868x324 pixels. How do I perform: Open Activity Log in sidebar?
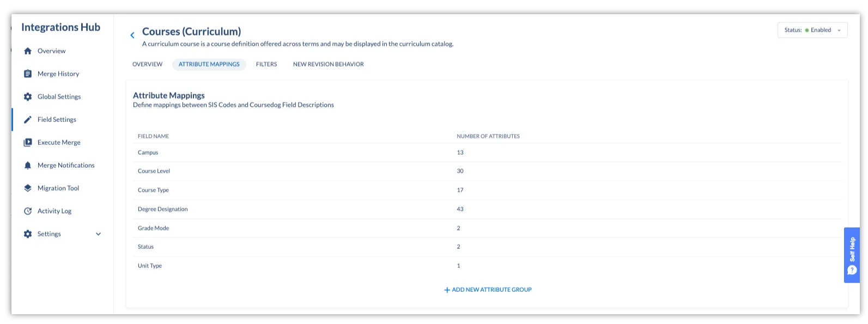54,211
